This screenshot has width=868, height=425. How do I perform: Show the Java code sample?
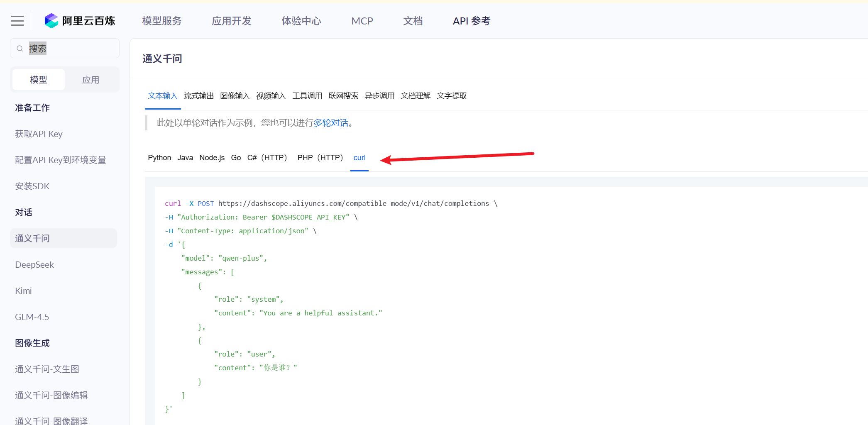point(185,158)
